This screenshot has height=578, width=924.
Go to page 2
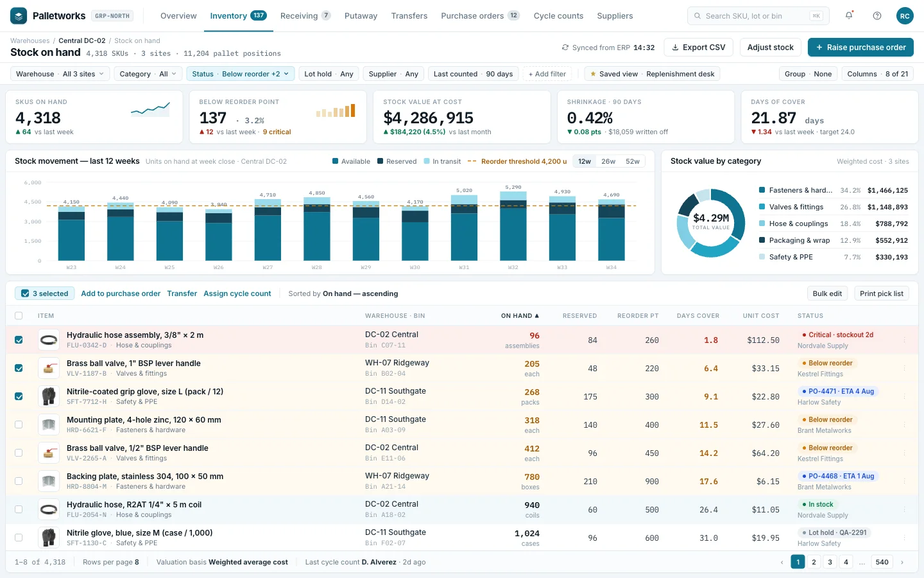814,562
